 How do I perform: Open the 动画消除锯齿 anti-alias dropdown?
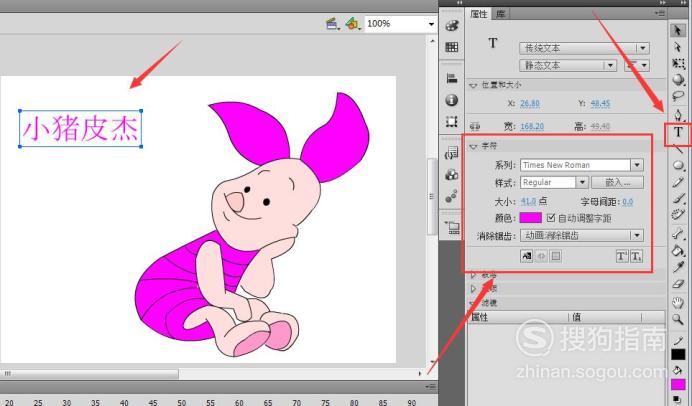582,236
